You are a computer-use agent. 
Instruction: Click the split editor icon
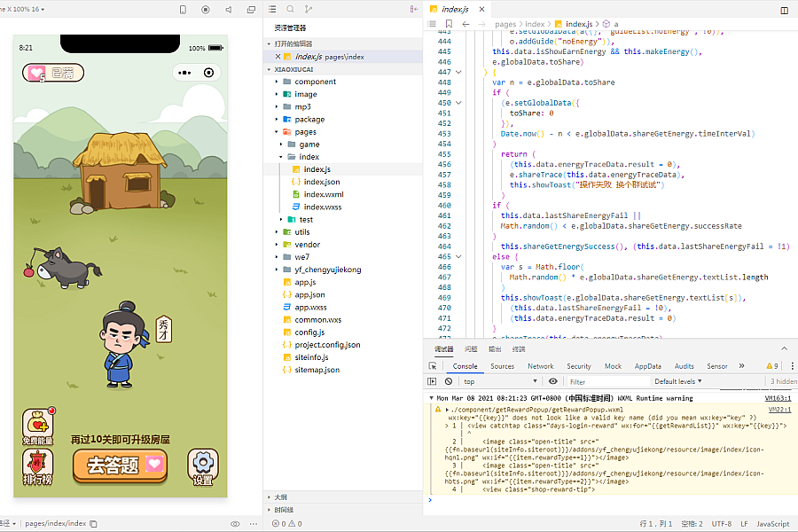point(784,9)
